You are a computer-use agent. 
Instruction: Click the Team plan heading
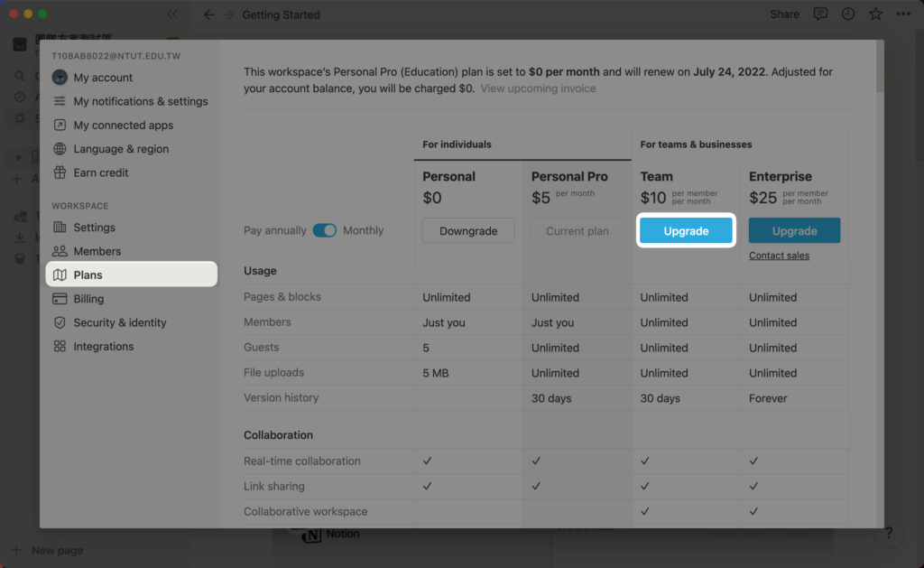point(657,176)
